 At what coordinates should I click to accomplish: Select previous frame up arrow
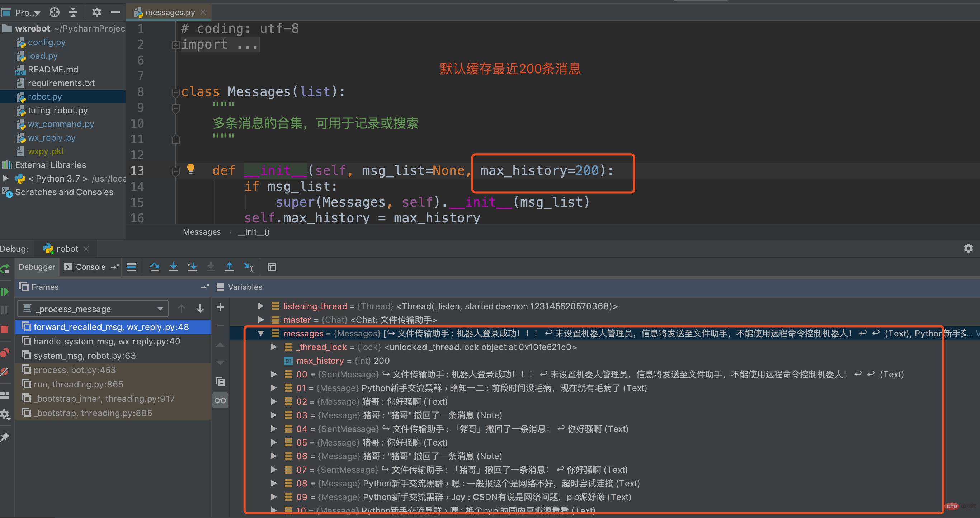point(182,309)
